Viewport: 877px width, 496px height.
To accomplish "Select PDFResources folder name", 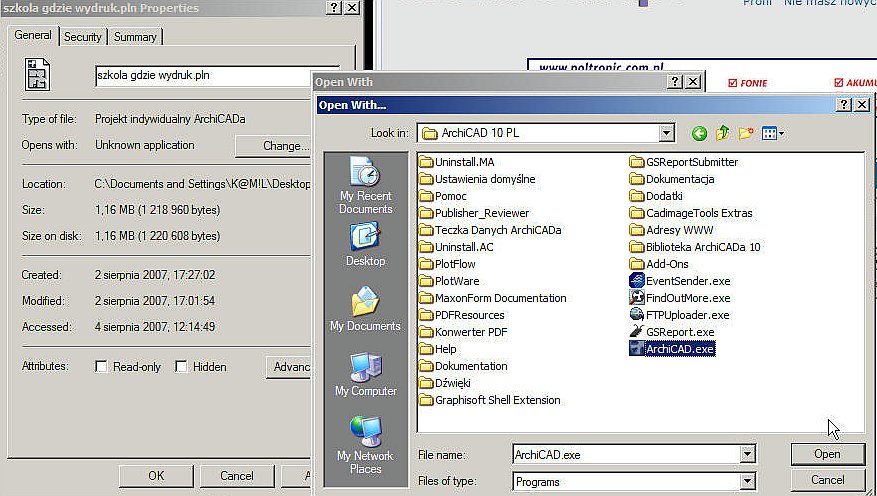I will coord(470,315).
